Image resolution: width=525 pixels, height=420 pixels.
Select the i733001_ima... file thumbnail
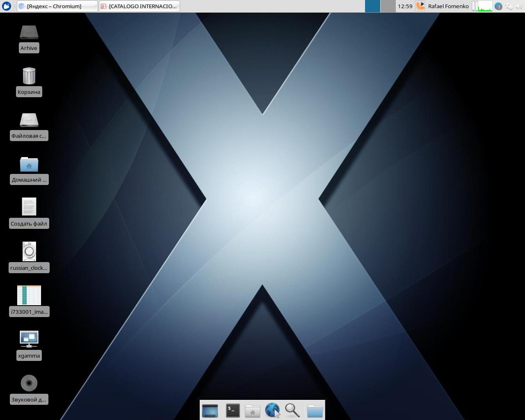pyautogui.click(x=29, y=295)
